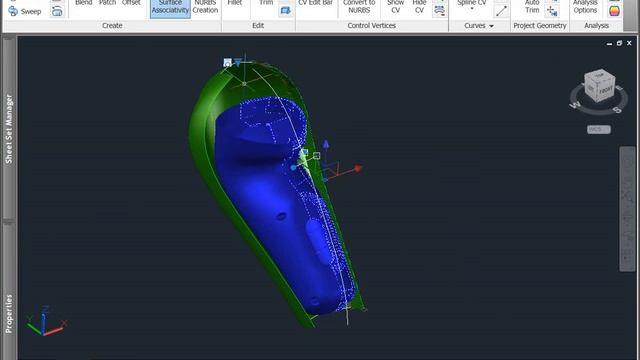Click the projection direction icon beside Auto Trim
The height and width of the screenshot is (360, 640).
coord(552,11)
